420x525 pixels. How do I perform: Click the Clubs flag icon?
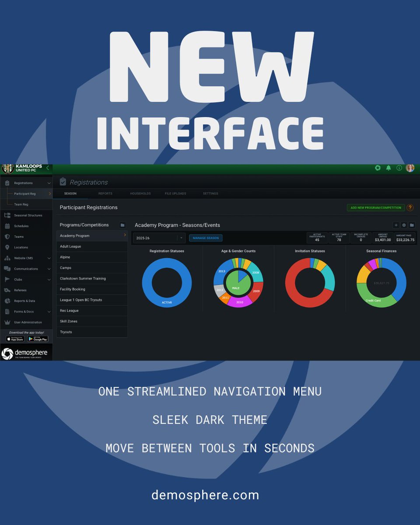point(7,279)
